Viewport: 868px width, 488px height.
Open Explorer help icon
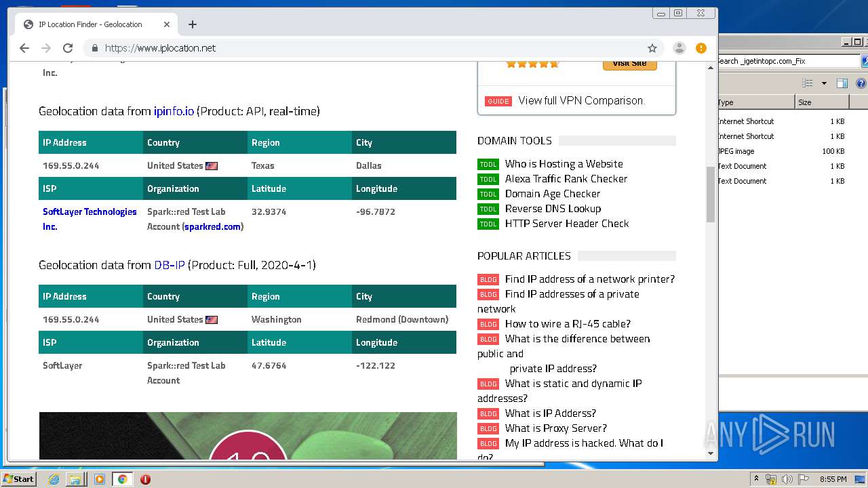point(861,83)
